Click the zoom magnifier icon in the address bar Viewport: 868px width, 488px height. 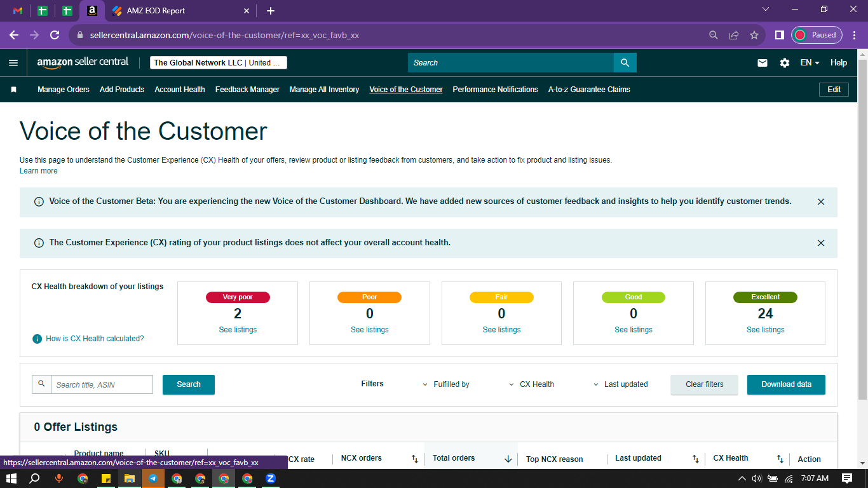coord(714,35)
